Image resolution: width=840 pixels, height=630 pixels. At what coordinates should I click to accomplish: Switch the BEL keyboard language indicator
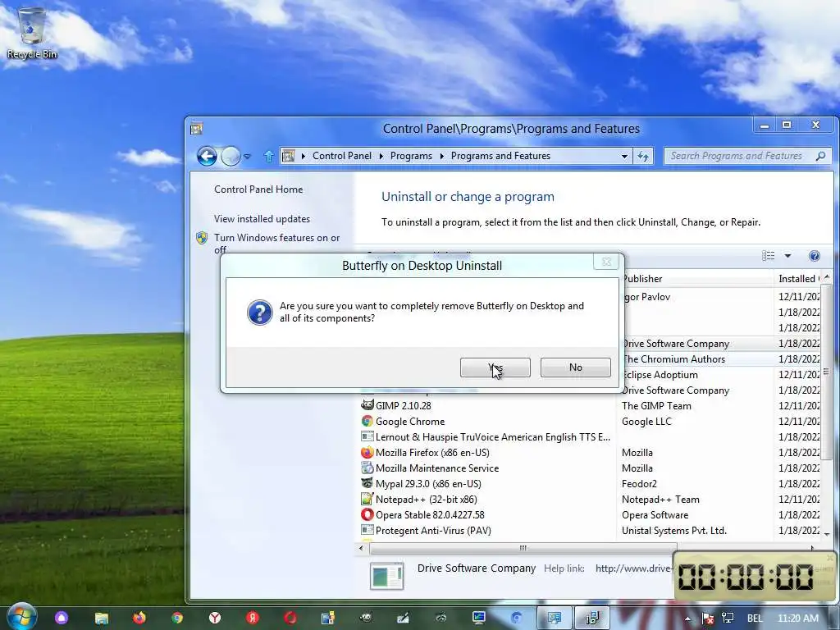click(755, 619)
